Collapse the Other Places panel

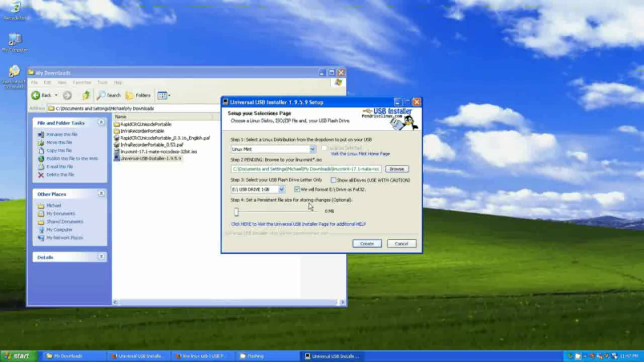point(101,194)
